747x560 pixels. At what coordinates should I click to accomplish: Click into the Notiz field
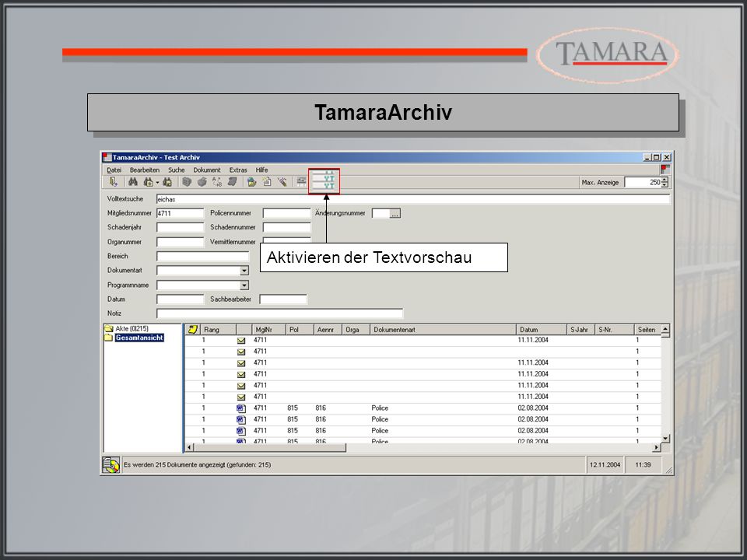coord(279,313)
